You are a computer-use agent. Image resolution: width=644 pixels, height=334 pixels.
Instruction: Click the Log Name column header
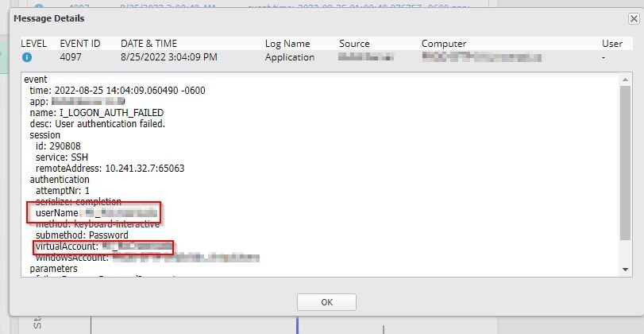287,44
